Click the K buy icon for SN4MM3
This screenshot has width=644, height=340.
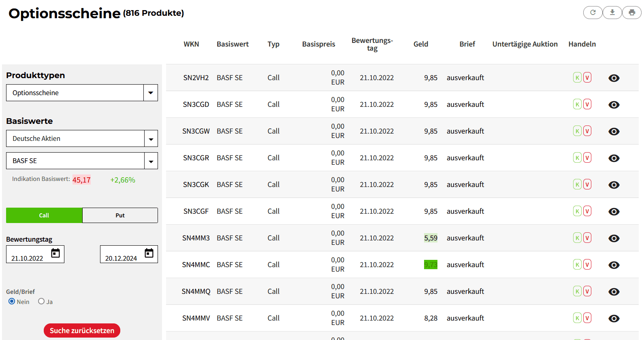(x=578, y=238)
